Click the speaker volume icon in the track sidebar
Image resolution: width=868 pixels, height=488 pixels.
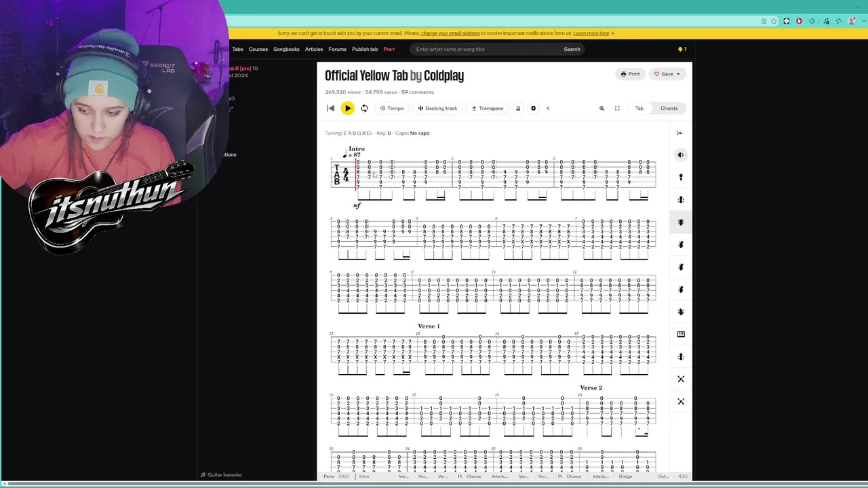tap(681, 155)
